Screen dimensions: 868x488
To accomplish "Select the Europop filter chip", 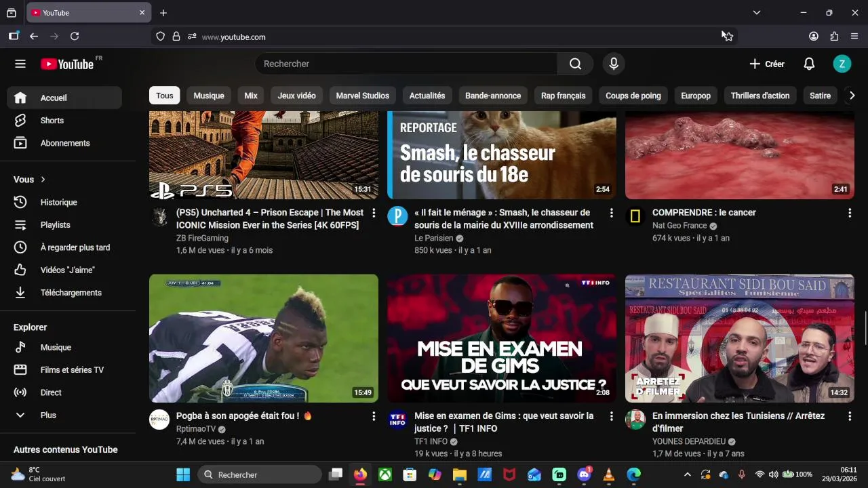I will point(696,96).
